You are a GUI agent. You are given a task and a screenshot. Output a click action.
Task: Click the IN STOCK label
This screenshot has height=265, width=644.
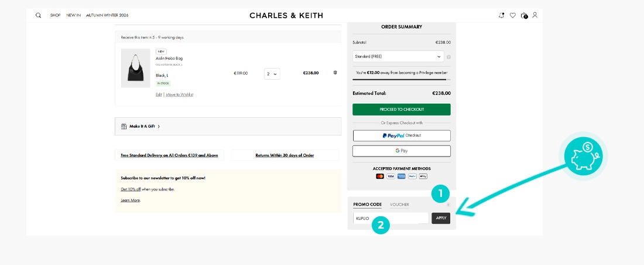(x=163, y=83)
